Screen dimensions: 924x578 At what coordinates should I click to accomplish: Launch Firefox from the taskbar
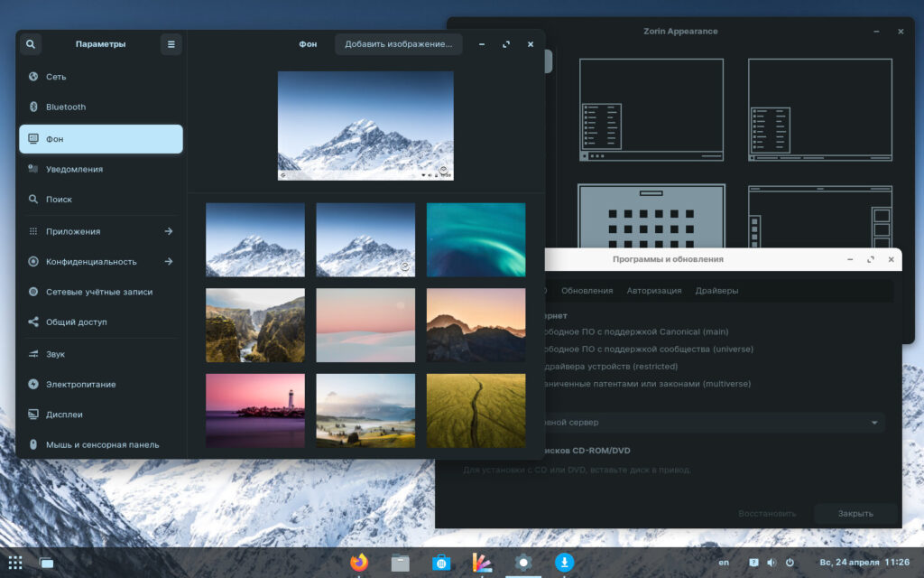point(359,563)
